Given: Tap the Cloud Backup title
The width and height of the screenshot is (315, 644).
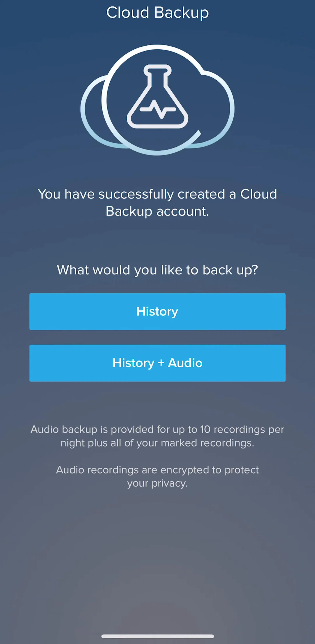Looking at the screenshot, I should click(x=157, y=13).
